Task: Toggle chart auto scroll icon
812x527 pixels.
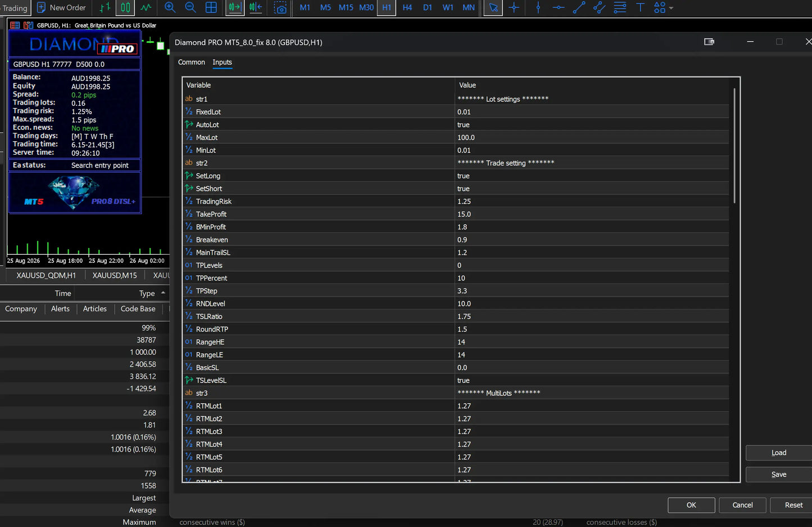Action: pyautogui.click(x=235, y=8)
